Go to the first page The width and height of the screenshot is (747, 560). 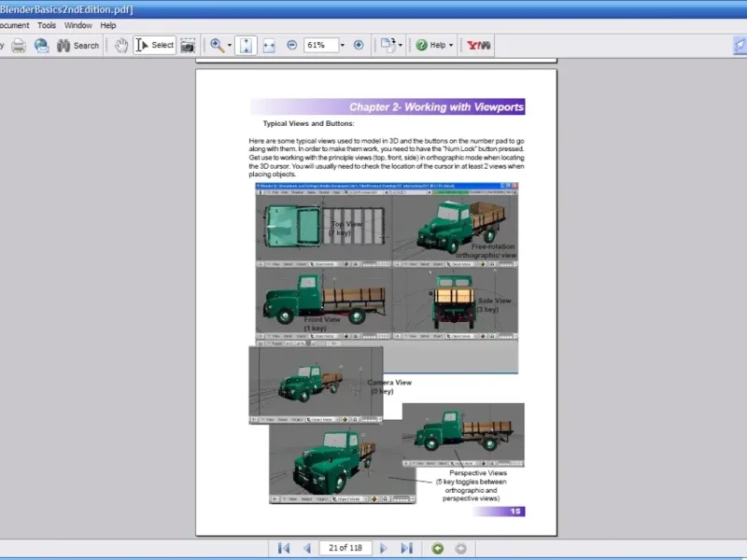pyautogui.click(x=284, y=548)
